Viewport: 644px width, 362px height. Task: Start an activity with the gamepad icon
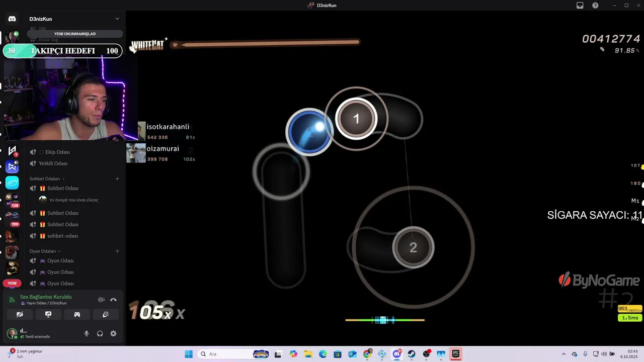click(x=77, y=314)
